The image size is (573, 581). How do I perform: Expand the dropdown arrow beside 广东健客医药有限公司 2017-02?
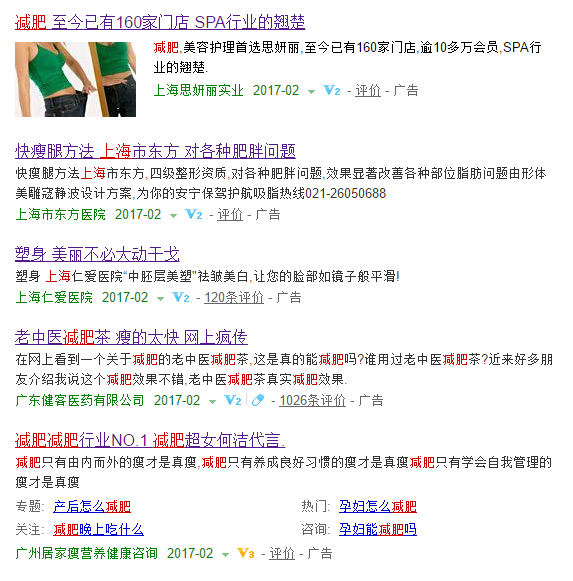(212, 401)
